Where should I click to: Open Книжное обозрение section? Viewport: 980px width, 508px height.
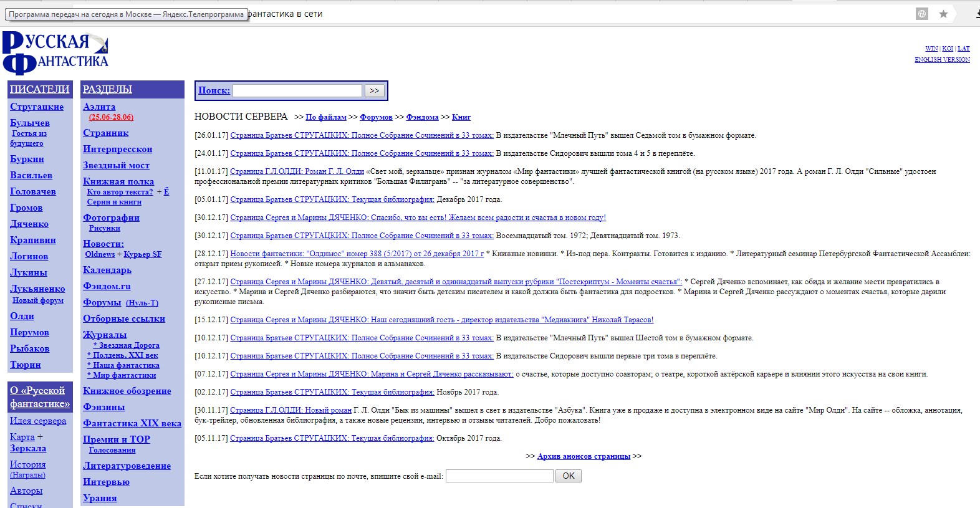127,391
